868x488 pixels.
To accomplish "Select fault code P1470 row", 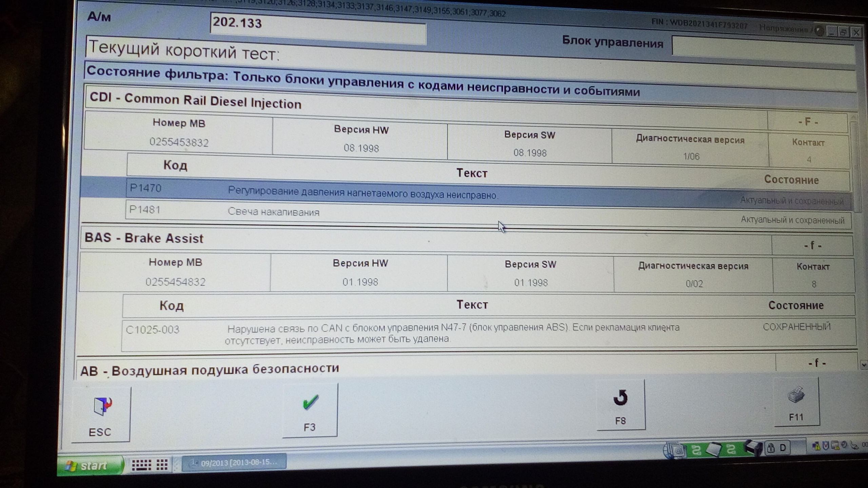I will pos(363,194).
